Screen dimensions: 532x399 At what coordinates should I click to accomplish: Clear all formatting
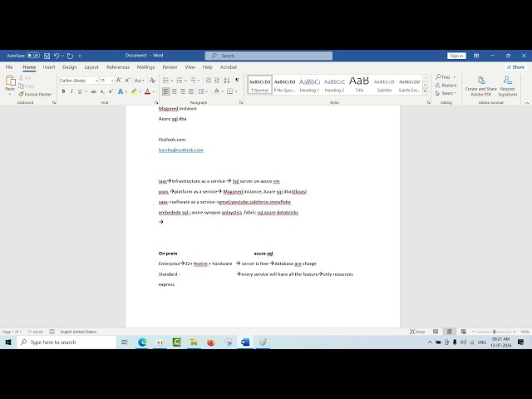tap(152, 81)
